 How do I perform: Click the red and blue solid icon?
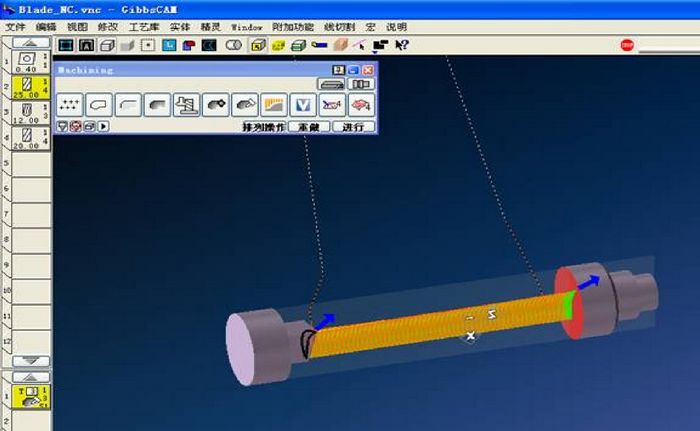(189, 45)
